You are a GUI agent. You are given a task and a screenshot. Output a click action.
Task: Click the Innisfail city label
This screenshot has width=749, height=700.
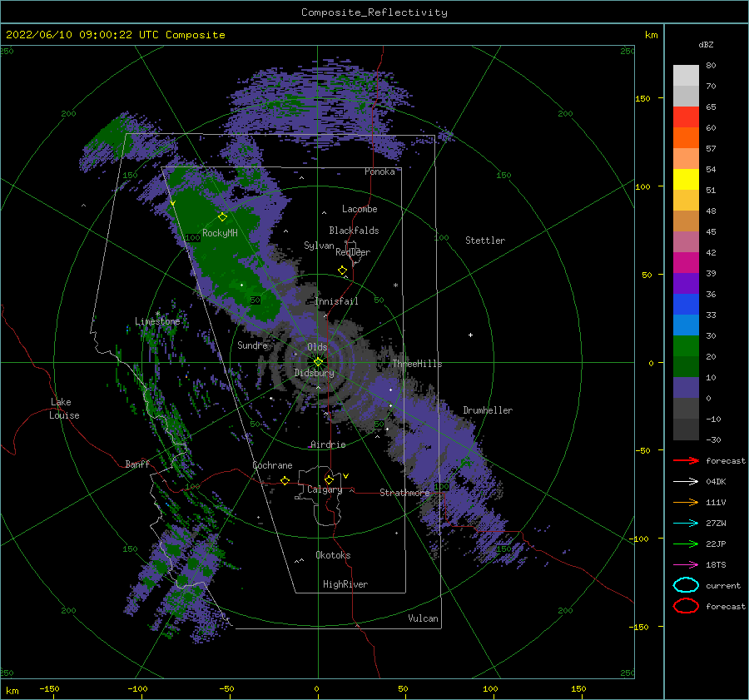pos(336,301)
